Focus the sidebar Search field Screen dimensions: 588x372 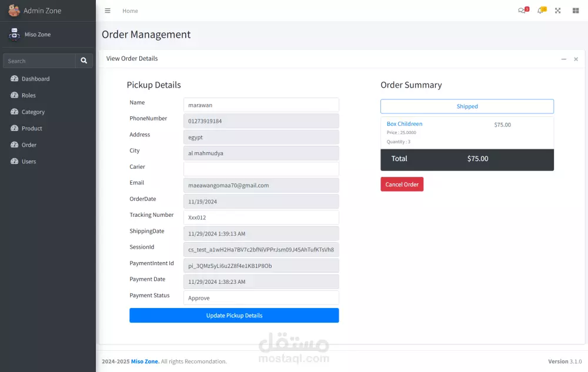pos(39,61)
